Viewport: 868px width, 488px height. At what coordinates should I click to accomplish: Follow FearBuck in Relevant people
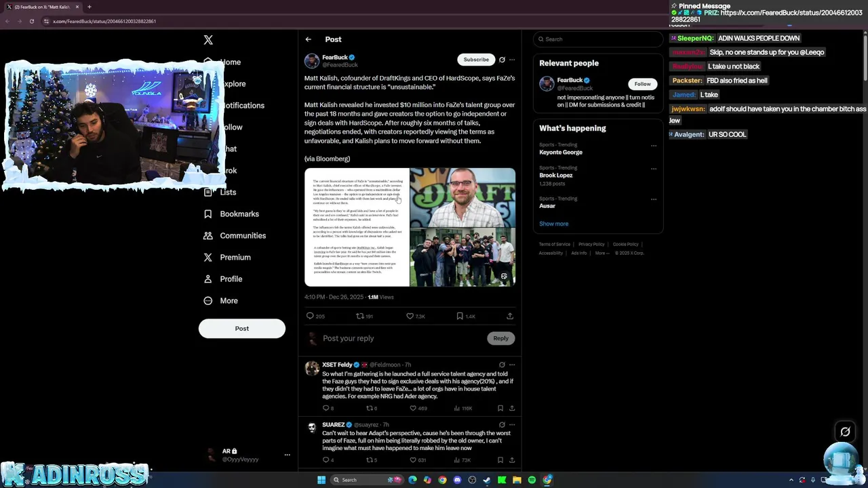pos(642,84)
